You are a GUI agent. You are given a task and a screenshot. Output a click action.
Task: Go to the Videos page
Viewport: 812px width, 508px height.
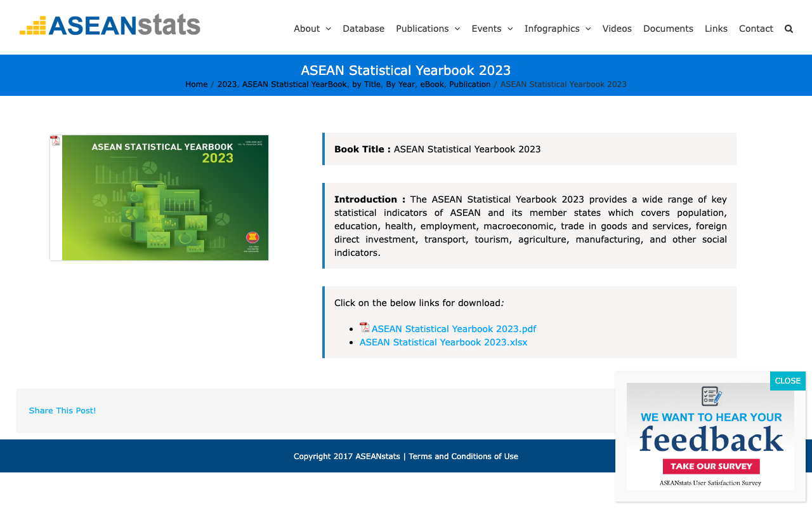point(617,29)
